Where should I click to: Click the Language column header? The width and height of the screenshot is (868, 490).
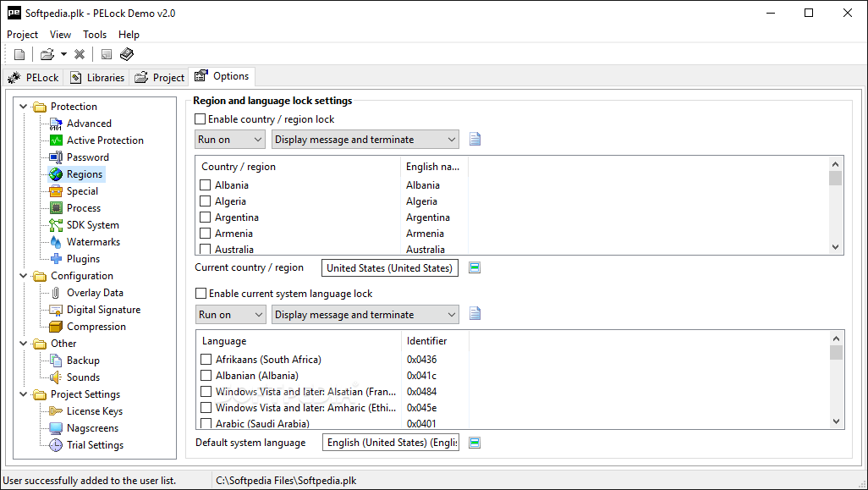[x=299, y=341]
